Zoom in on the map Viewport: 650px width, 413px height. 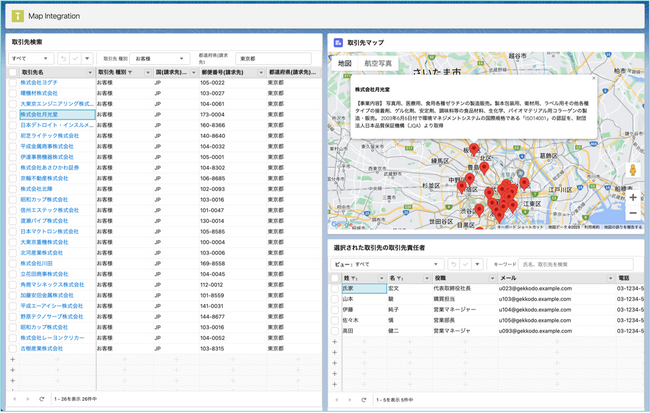click(632, 197)
